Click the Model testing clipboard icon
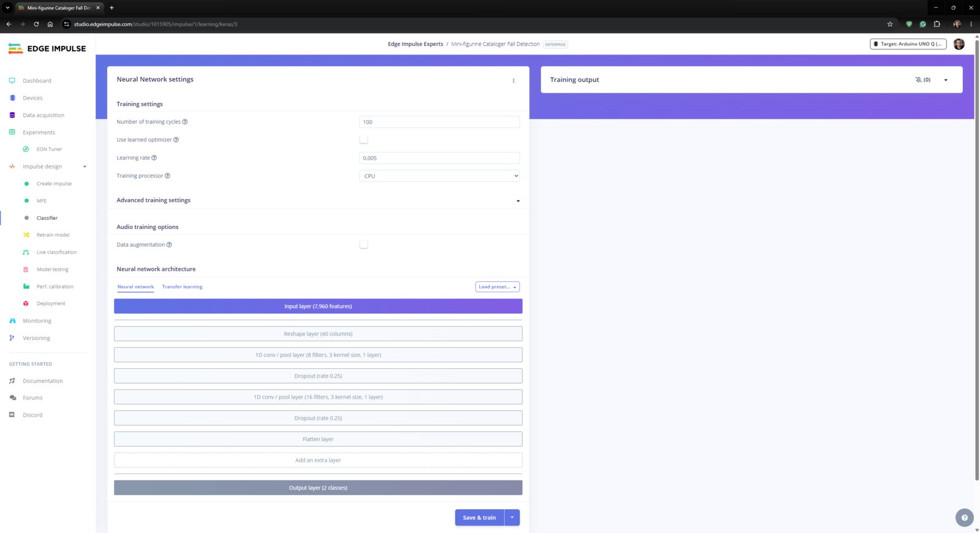 coord(26,269)
